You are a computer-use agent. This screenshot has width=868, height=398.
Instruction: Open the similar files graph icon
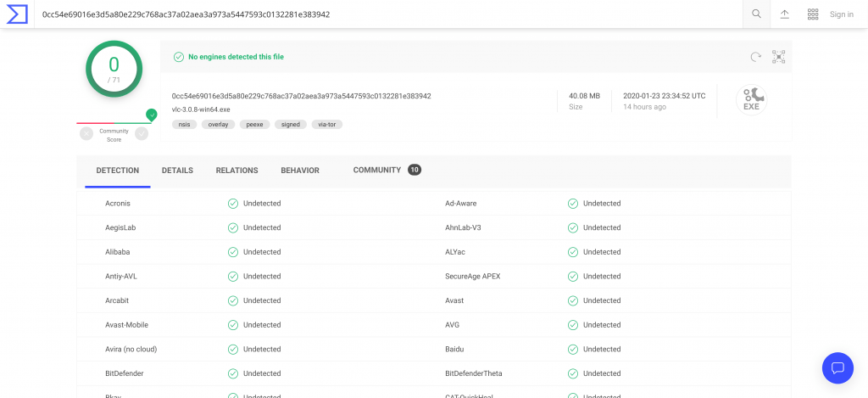coord(779,57)
